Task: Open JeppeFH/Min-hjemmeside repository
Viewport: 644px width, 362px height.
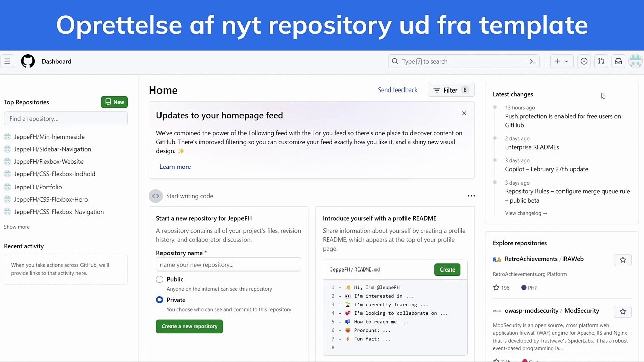Action: point(49,137)
